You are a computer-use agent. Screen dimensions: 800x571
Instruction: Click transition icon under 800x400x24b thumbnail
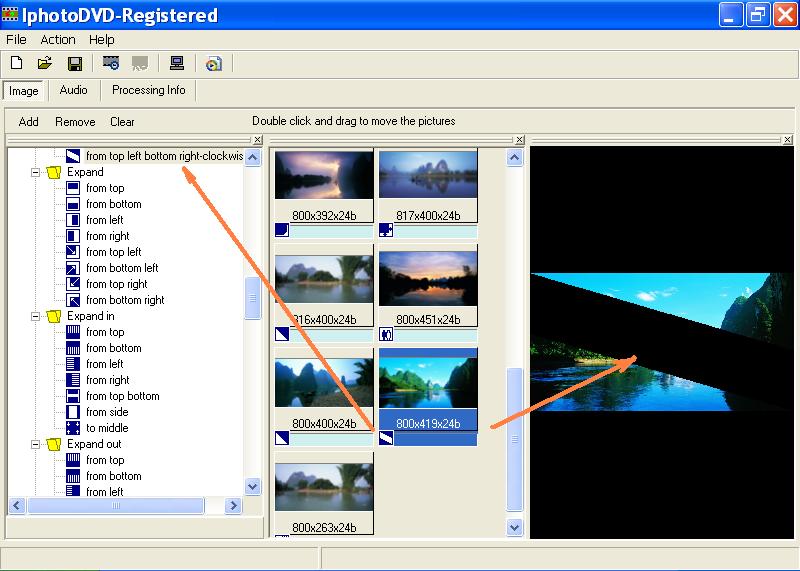pos(282,438)
